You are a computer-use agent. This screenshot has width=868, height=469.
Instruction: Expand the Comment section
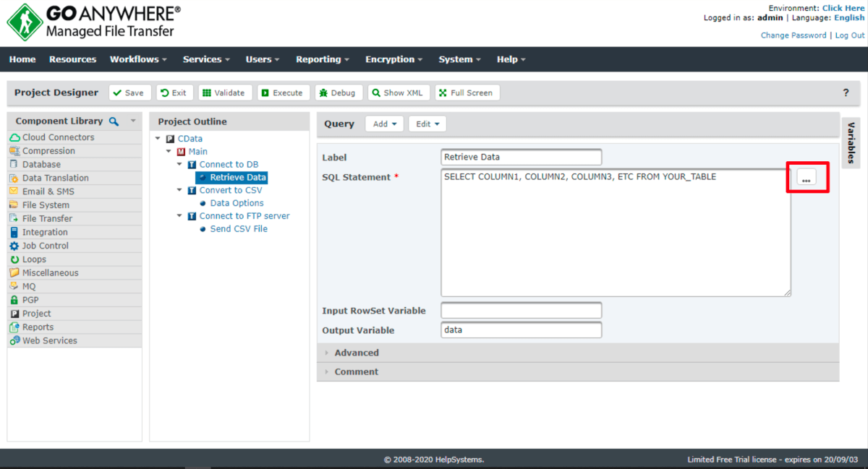(x=578, y=371)
